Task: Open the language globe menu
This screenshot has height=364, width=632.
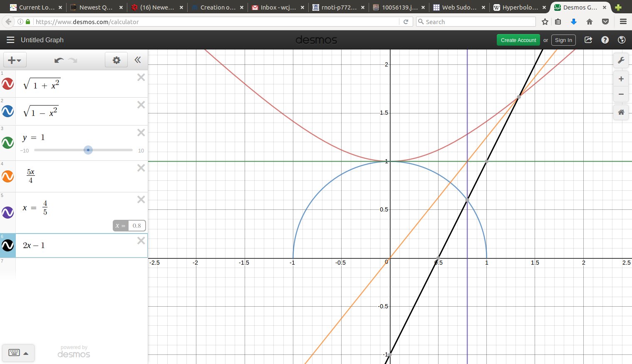Action: tap(622, 40)
